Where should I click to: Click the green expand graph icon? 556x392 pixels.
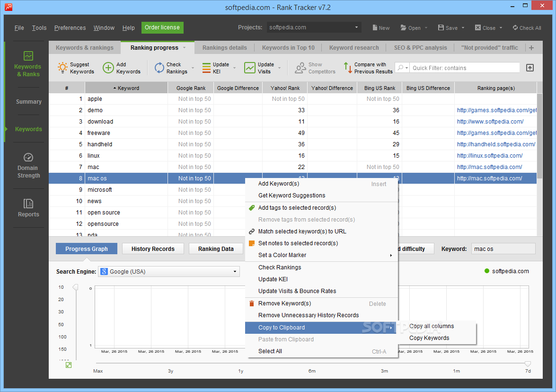click(69, 365)
